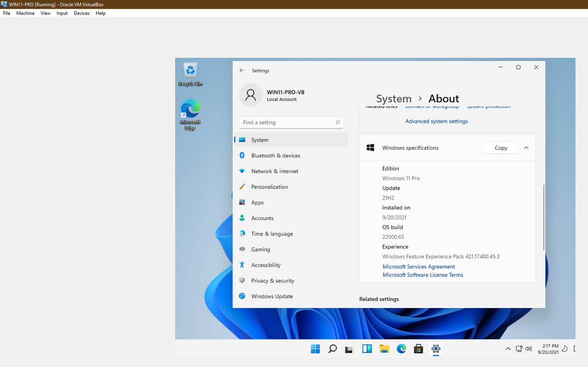Click the taskbar clock and date
Image resolution: width=588 pixels, height=367 pixels.
click(548, 349)
